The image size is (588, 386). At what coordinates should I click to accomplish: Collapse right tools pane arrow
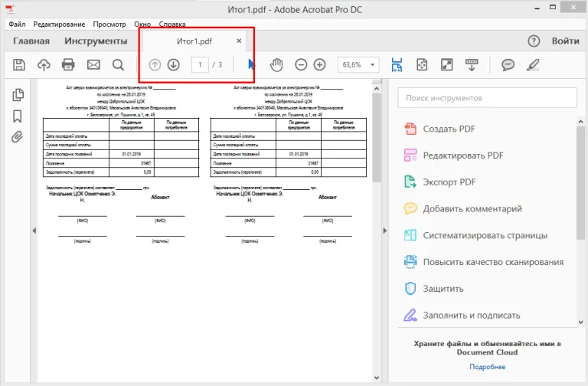(x=385, y=231)
